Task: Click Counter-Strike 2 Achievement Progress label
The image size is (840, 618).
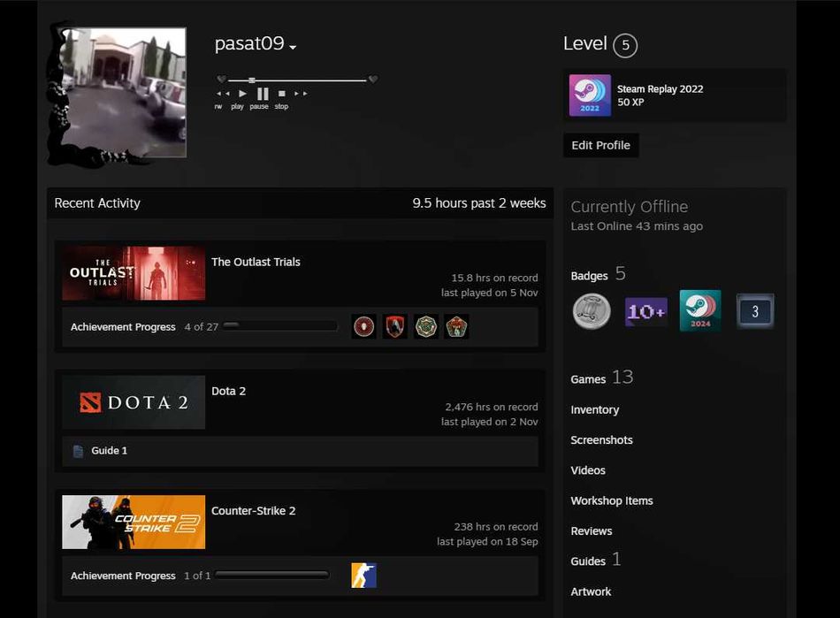Action: (123, 576)
